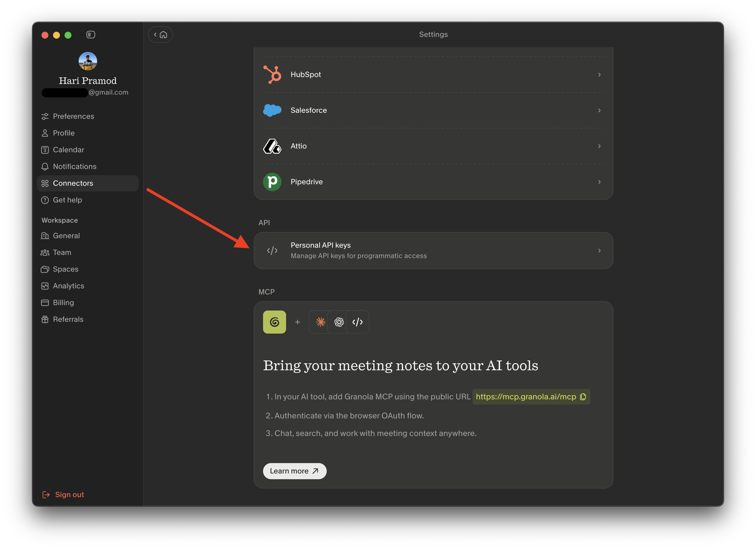Click the code brackets icon in MCP card
Viewport: 756px width, 549px height.
click(357, 322)
